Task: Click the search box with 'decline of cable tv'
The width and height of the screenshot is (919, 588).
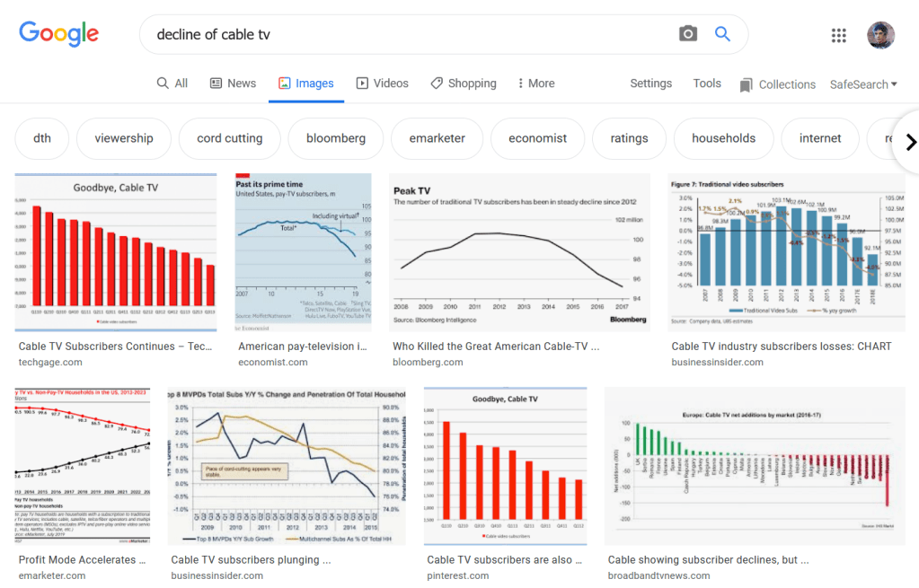Action: click(404, 35)
